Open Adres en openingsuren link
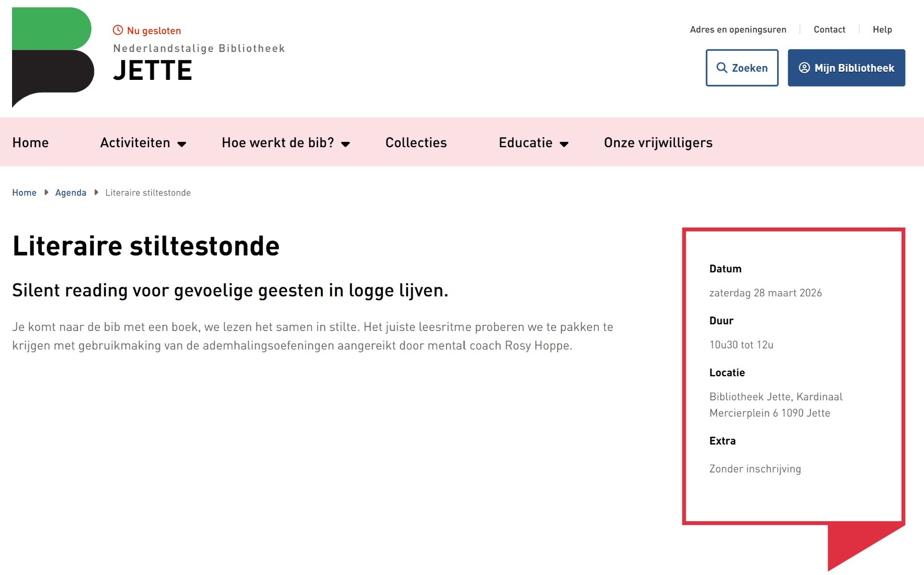The width and height of the screenshot is (924, 575). 738,29
